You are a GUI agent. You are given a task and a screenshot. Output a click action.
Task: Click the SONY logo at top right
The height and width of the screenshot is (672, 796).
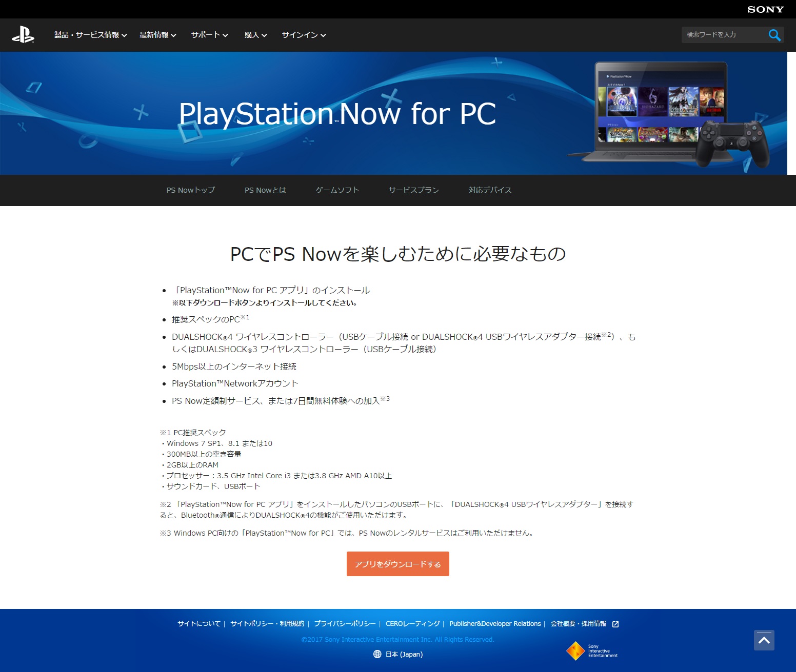click(x=765, y=9)
